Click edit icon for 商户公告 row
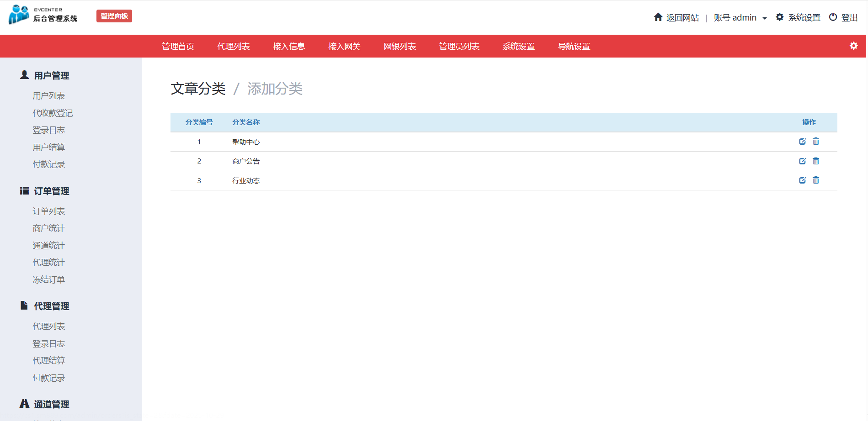868x421 pixels. click(x=802, y=161)
